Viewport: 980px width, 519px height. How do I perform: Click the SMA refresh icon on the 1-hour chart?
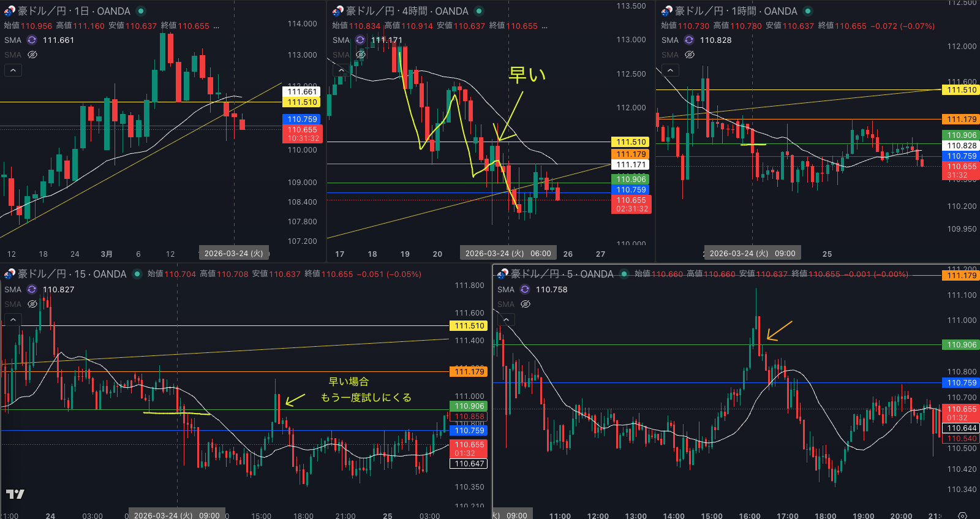click(689, 40)
